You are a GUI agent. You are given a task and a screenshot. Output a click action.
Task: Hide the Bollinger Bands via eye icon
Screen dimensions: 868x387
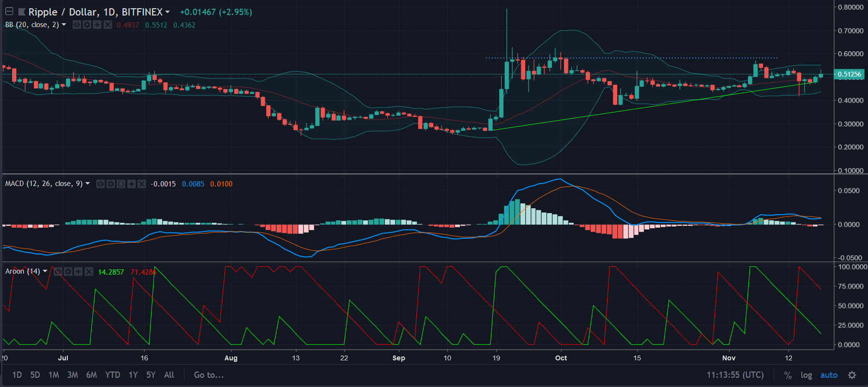(x=76, y=25)
